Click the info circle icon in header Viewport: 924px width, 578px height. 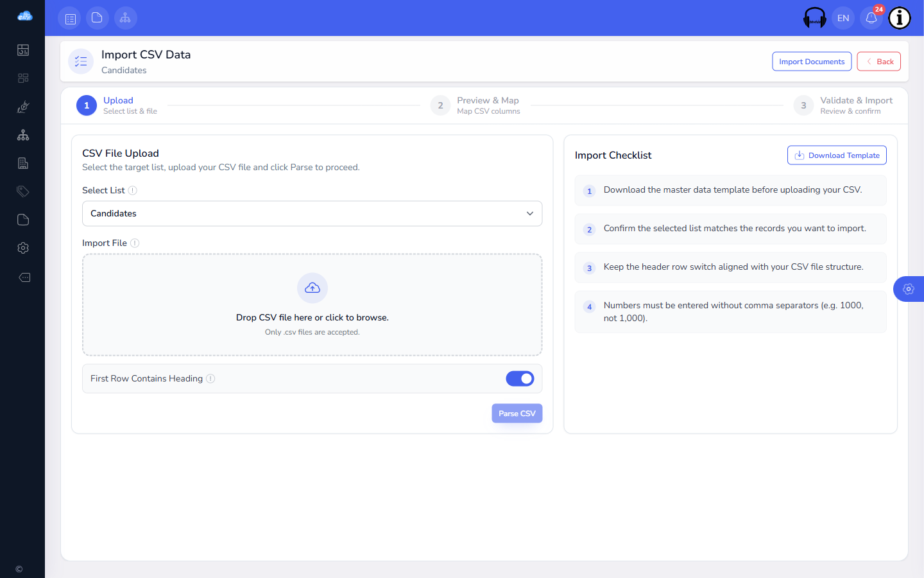[x=900, y=18]
